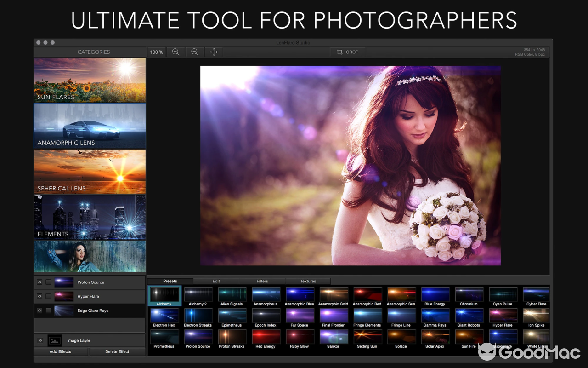Select the Alchemy preset
The image size is (588, 368).
tap(164, 295)
